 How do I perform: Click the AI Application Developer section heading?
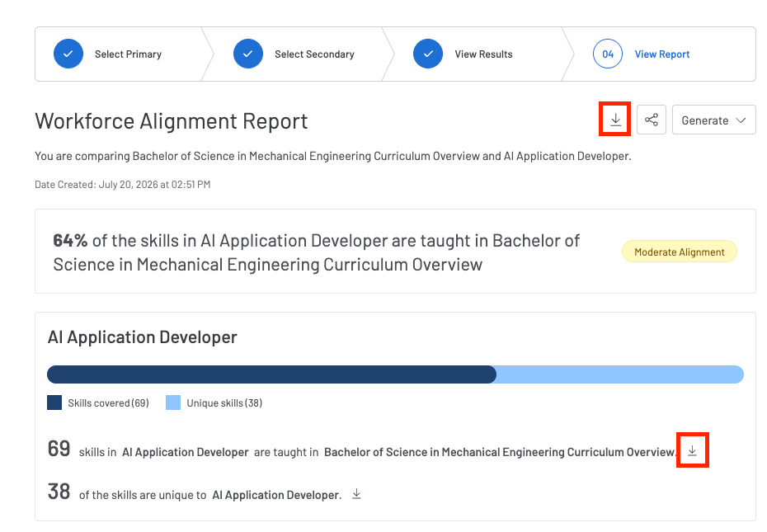pos(143,337)
